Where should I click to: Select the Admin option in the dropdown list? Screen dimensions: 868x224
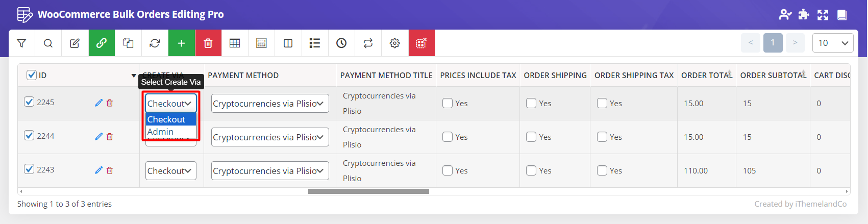[161, 132]
